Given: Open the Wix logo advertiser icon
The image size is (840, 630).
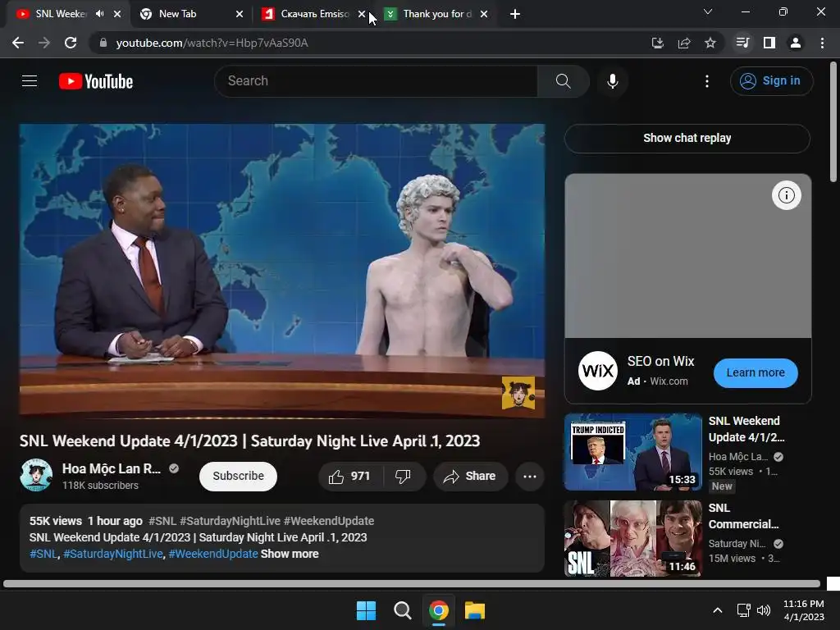Looking at the screenshot, I should pos(598,371).
